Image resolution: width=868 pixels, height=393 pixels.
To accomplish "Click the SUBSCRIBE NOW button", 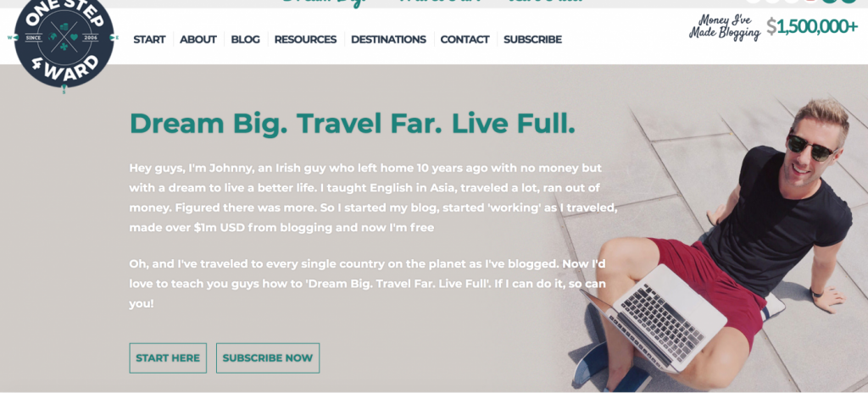I will [x=268, y=358].
